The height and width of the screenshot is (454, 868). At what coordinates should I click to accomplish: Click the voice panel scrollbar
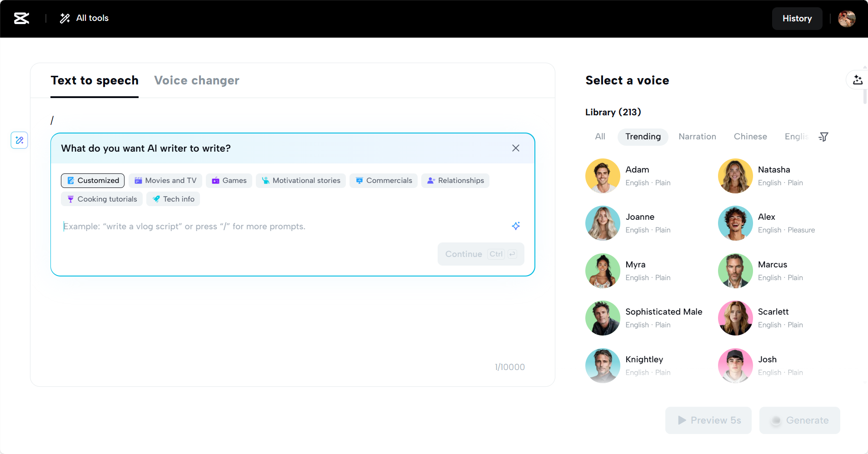[x=865, y=96]
